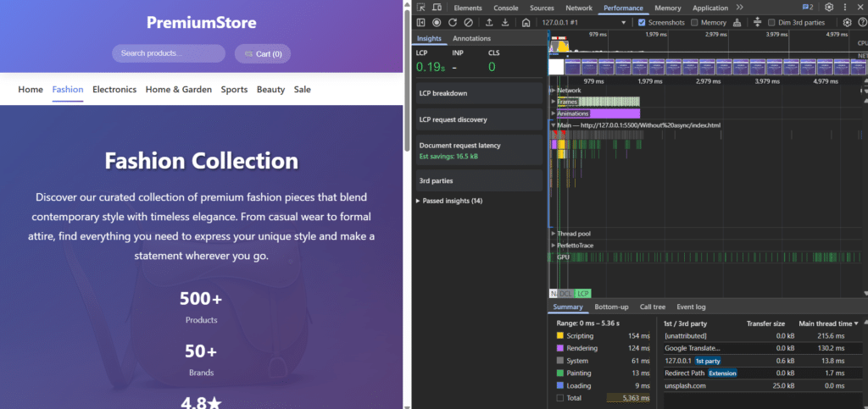Click the Electronics navigation link
The image size is (868, 409).
114,90
